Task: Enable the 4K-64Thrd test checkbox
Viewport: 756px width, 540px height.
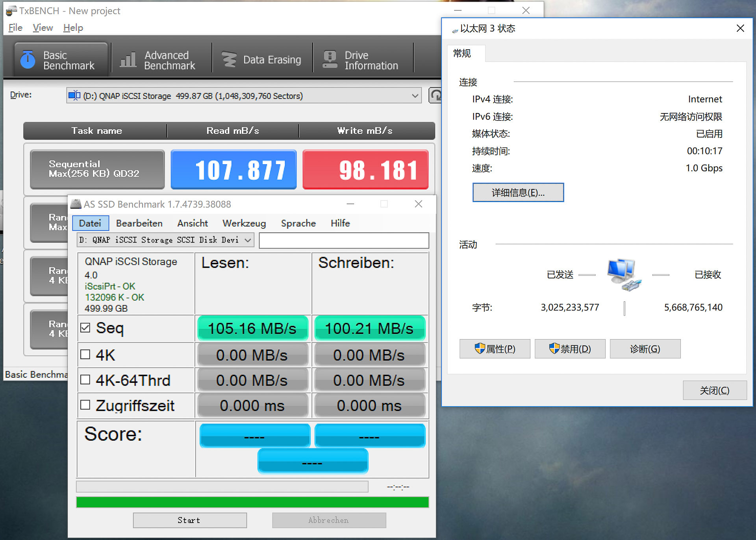Action: (85, 380)
